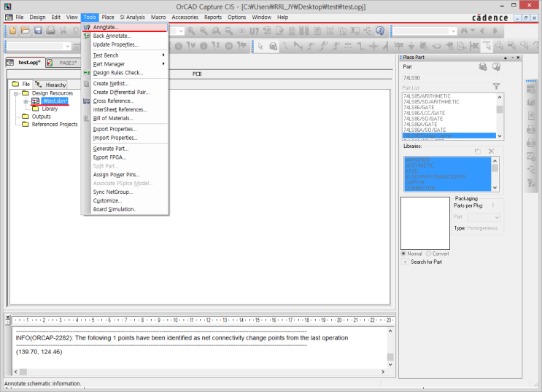
Task: Click the New document toolbar icon
Action: point(13,31)
